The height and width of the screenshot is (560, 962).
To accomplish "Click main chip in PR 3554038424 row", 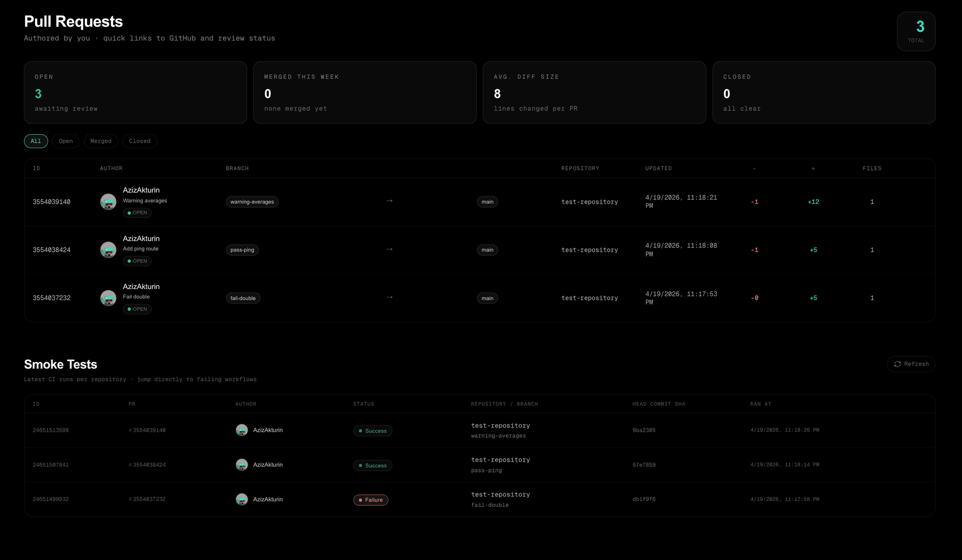I will tap(488, 250).
